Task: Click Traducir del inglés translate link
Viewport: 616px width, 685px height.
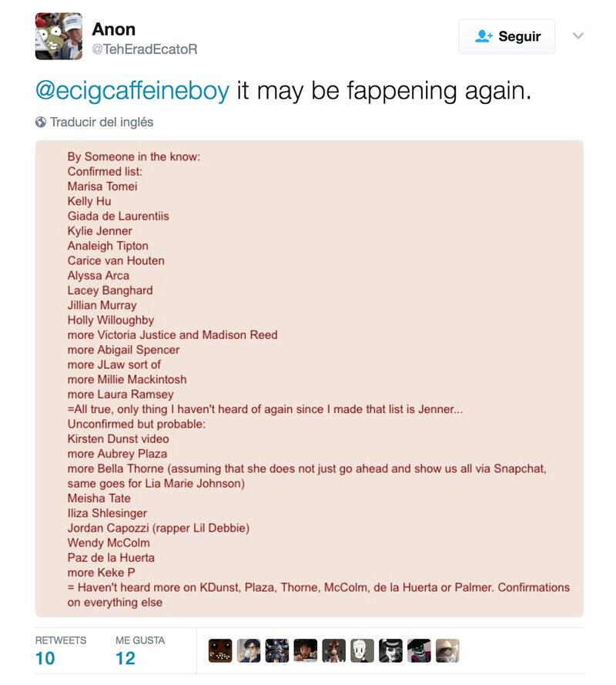Action: pyautogui.click(x=102, y=122)
